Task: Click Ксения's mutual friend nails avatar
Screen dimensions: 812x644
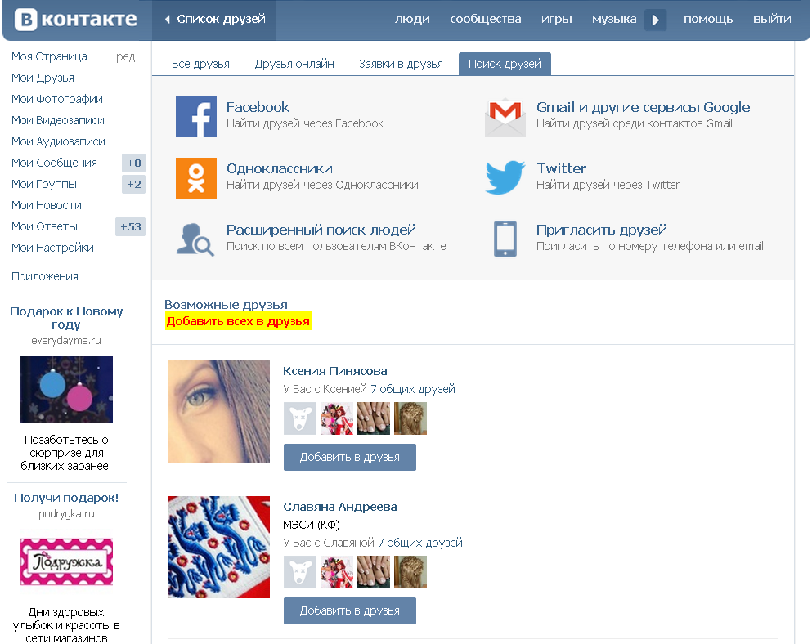Action: (374, 418)
